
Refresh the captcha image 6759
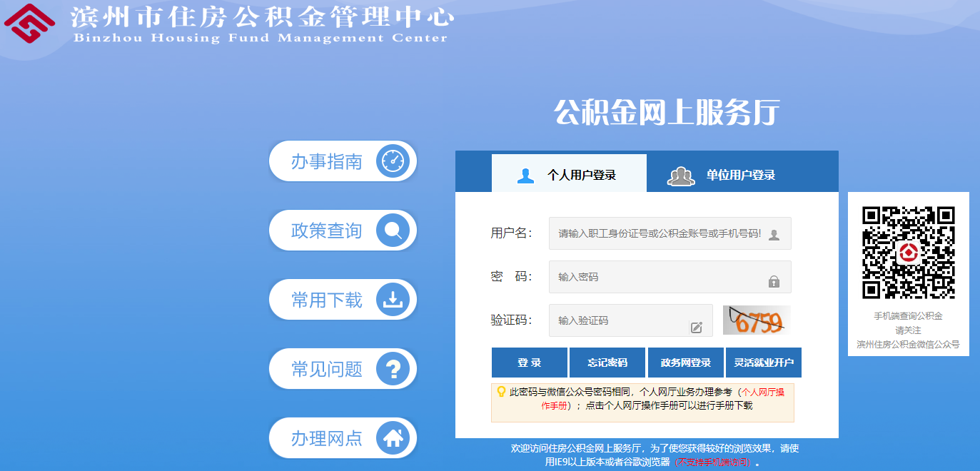(x=757, y=320)
